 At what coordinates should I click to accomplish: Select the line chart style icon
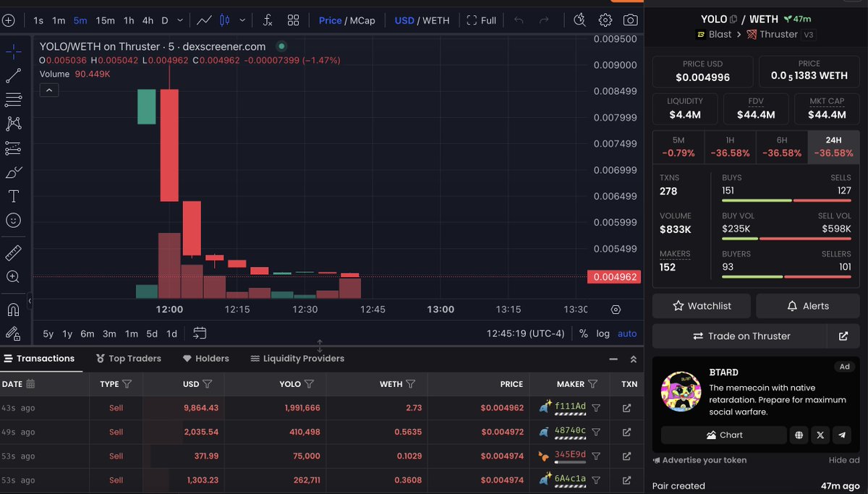204,20
